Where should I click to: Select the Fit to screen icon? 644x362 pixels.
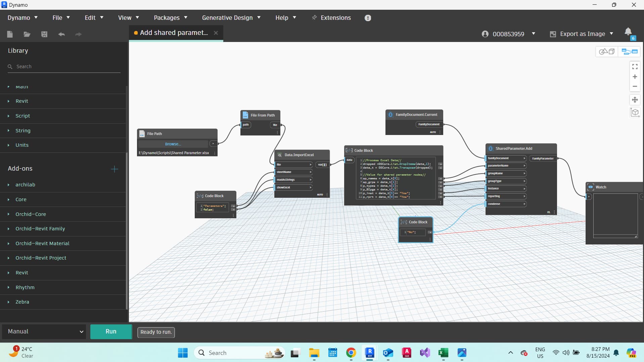[x=635, y=66]
